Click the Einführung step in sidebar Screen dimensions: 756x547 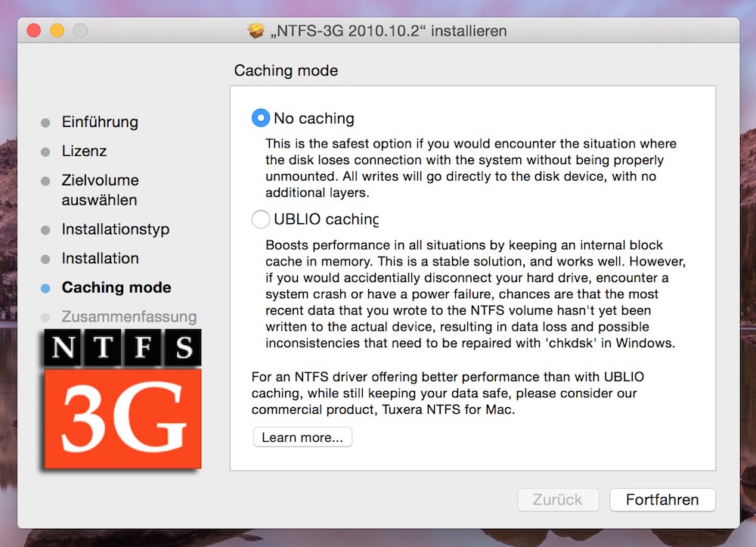pos(100,122)
